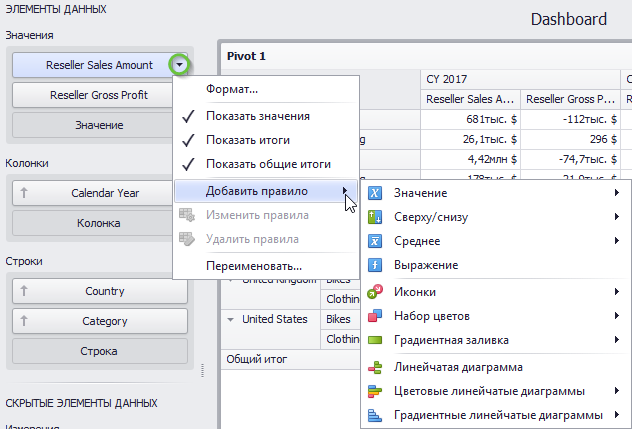Open the Формат... menu item
Screen dimensions: 632x429
266,89
